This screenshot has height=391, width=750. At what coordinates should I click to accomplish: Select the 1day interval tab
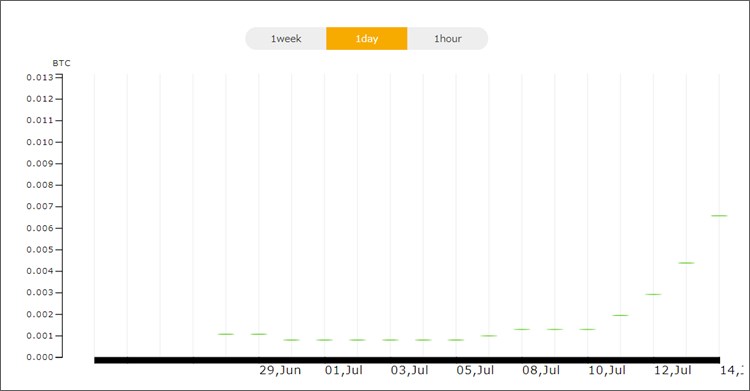click(367, 39)
